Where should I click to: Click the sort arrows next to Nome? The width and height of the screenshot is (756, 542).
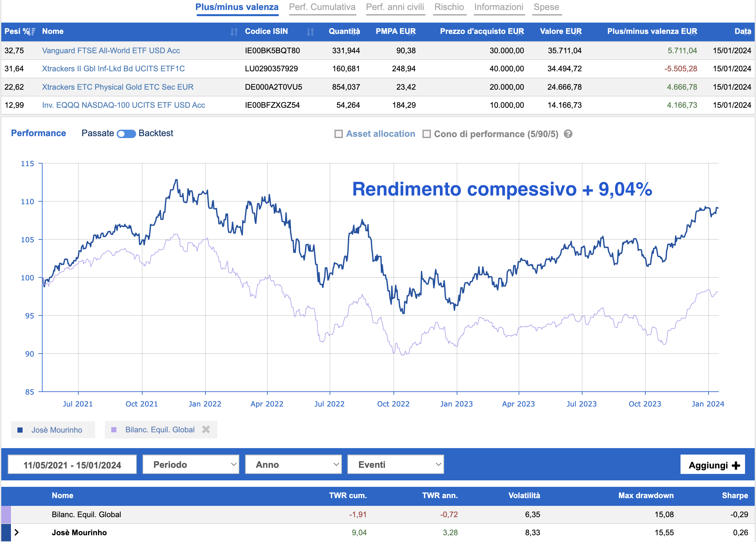(234, 32)
